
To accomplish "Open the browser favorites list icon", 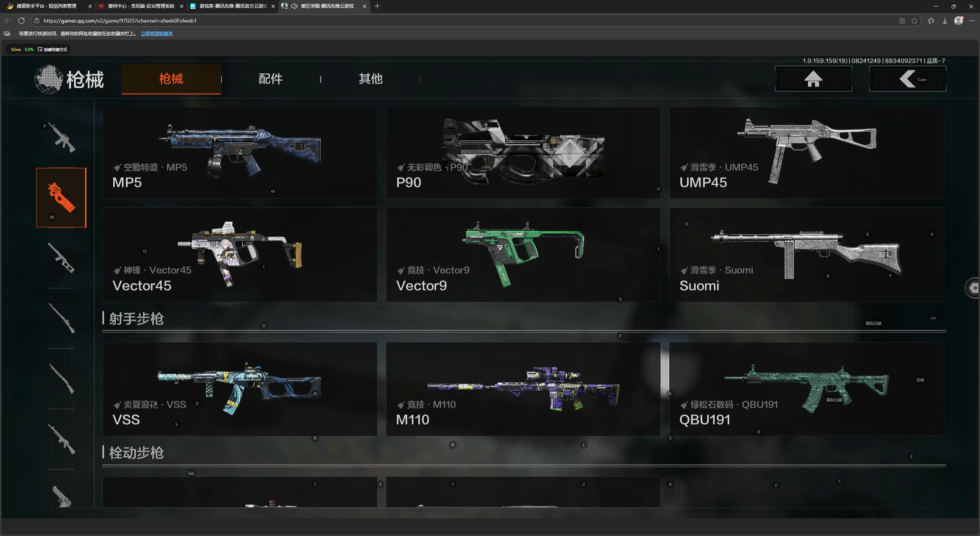I will coord(931,21).
